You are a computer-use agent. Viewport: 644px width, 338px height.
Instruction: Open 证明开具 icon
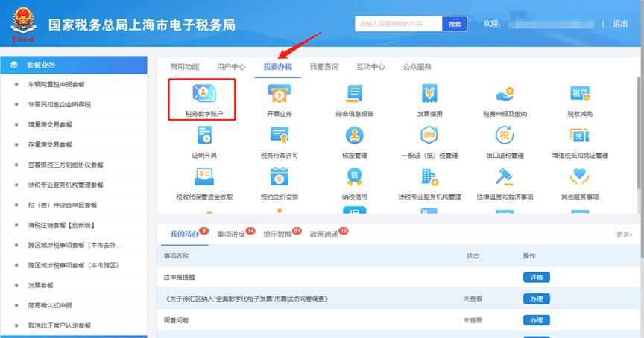pos(204,135)
